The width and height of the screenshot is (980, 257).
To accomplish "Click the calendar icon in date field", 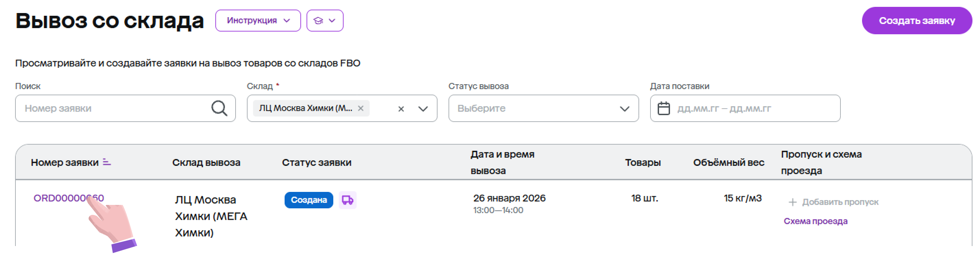I will 664,108.
